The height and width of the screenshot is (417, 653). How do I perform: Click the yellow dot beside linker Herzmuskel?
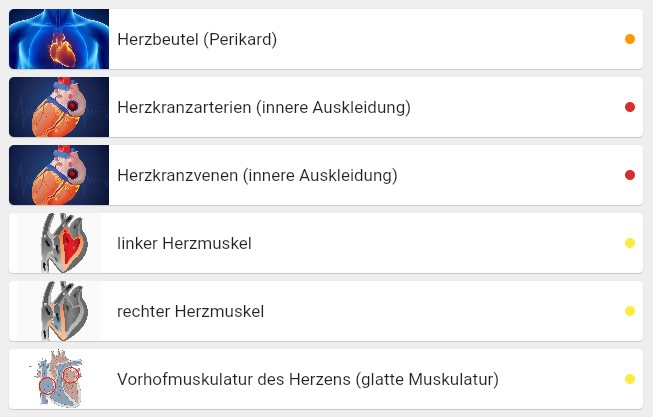click(x=630, y=243)
